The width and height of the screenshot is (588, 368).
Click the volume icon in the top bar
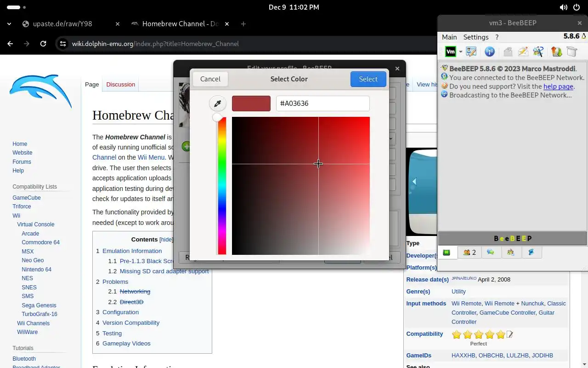[x=563, y=7]
